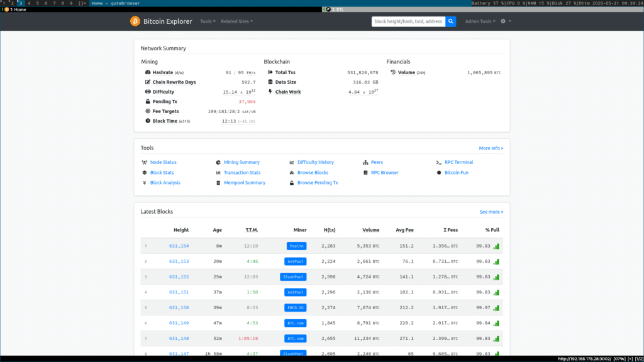The height and width of the screenshot is (362, 644).
Task: Click the pending tx count 37,994
Action: (x=247, y=102)
